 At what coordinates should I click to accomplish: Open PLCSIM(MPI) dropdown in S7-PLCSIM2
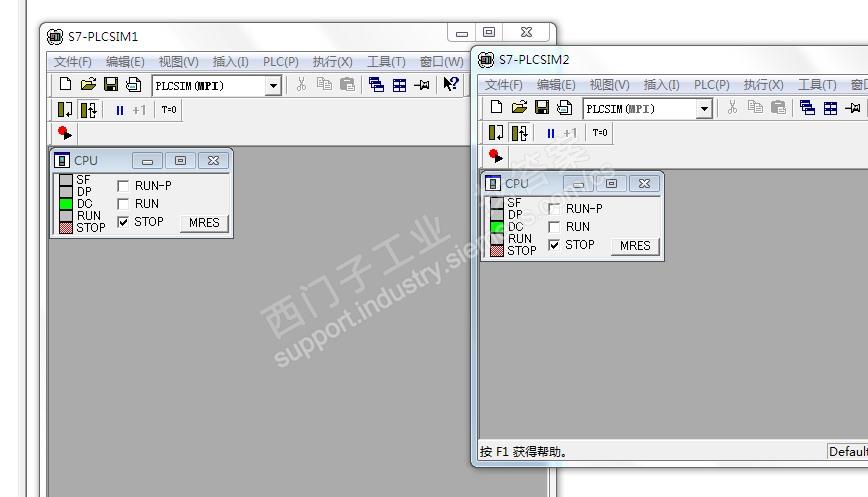pos(704,109)
